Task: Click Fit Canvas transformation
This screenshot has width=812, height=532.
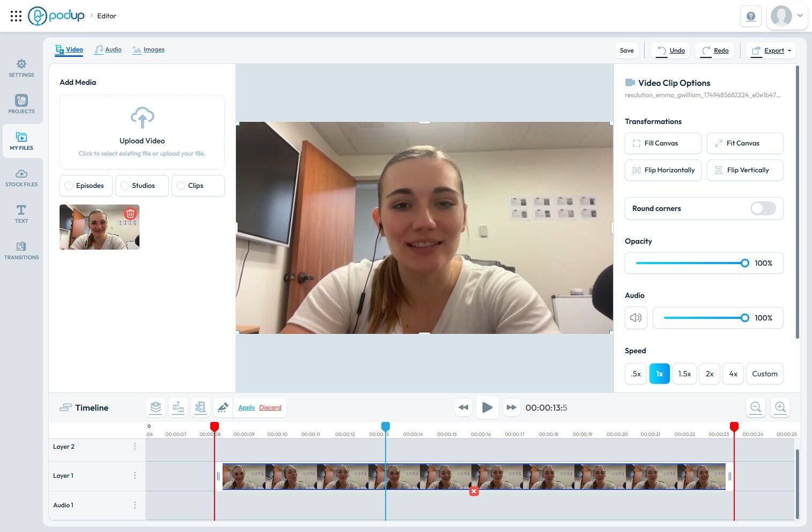Action: click(x=745, y=143)
